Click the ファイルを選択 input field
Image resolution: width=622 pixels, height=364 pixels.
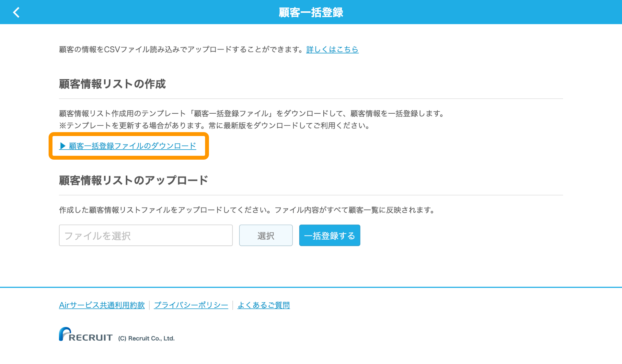click(146, 235)
